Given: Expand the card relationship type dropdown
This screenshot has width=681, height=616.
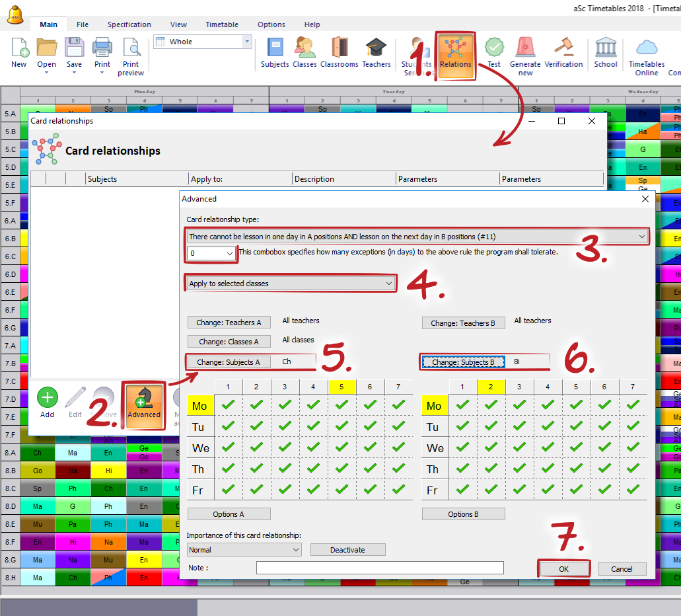Looking at the screenshot, I should (417, 236).
